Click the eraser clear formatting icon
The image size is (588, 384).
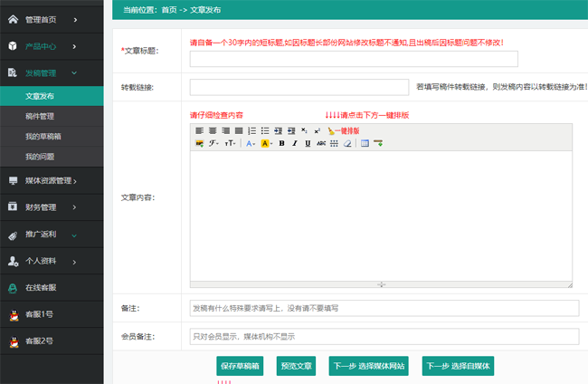(x=346, y=143)
